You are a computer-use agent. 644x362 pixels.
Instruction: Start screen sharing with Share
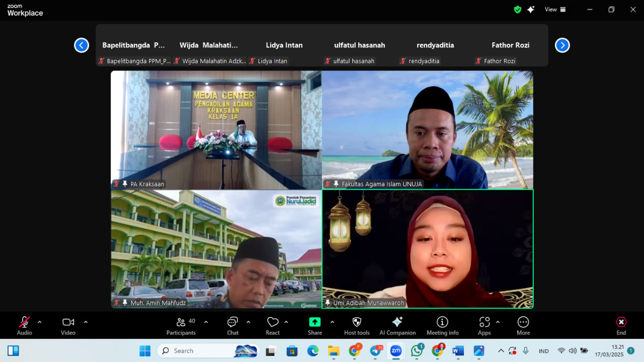coord(315,326)
